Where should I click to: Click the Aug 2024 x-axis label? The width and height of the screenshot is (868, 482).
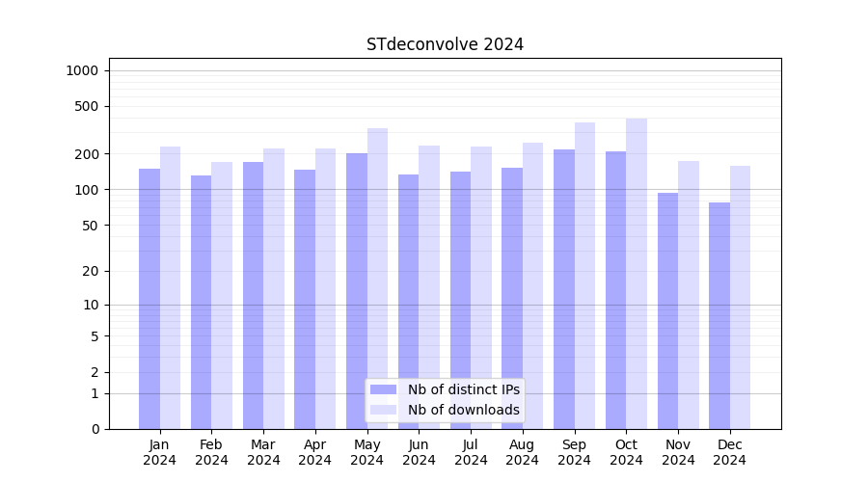tap(523, 452)
